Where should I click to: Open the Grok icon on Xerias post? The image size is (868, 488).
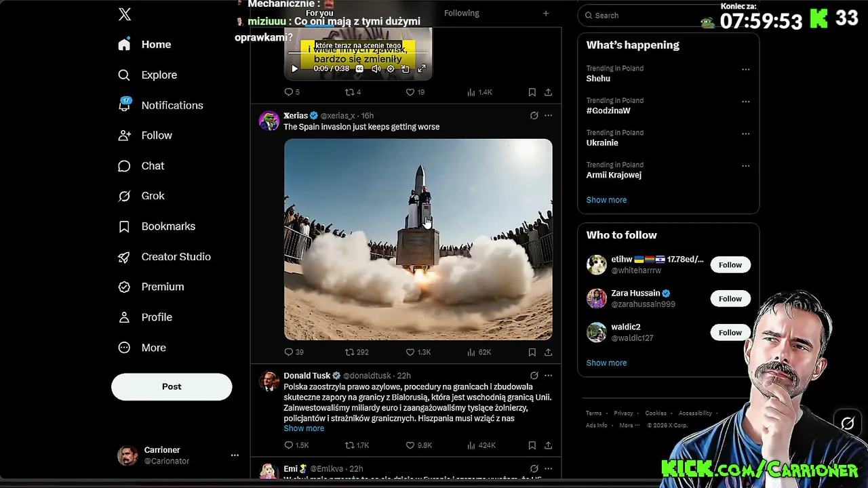(534, 116)
